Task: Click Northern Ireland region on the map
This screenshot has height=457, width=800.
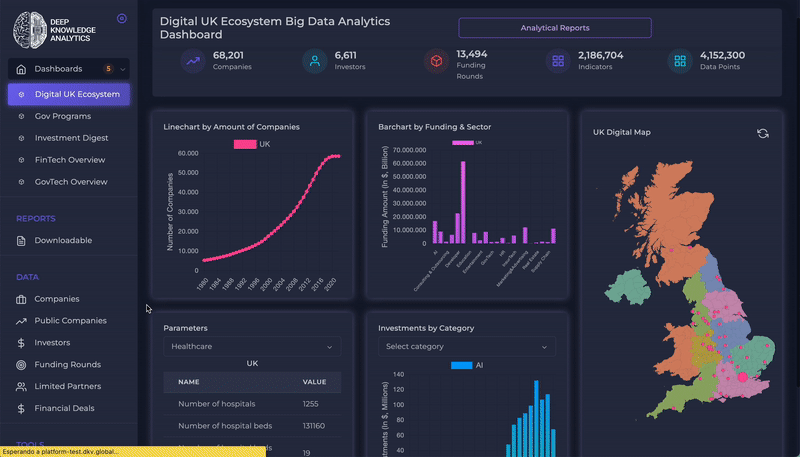Action: (628, 288)
